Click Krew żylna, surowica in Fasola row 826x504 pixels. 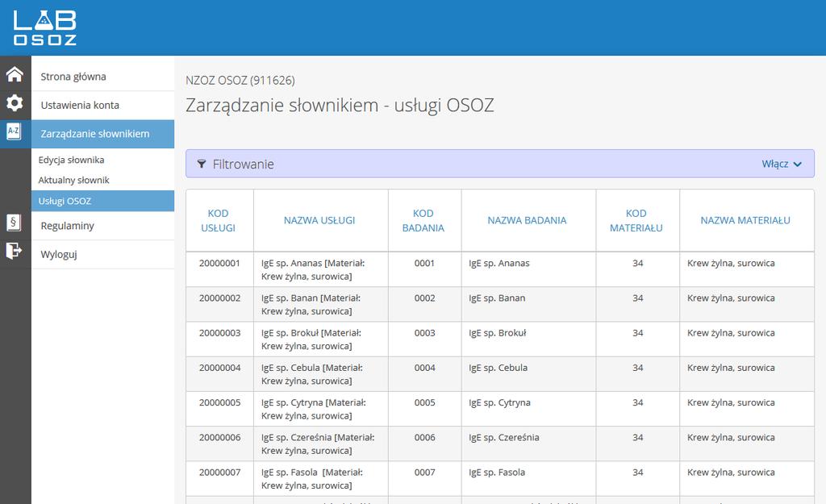point(731,473)
